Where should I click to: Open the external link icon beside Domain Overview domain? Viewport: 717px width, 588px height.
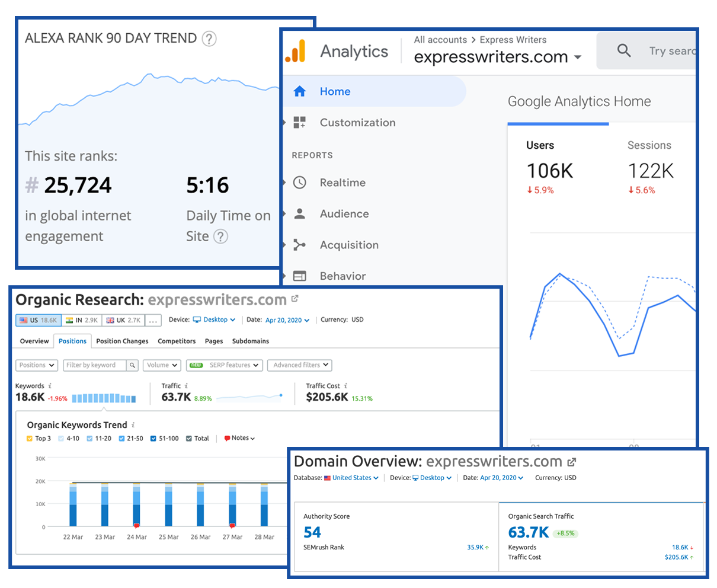pos(571,462)
